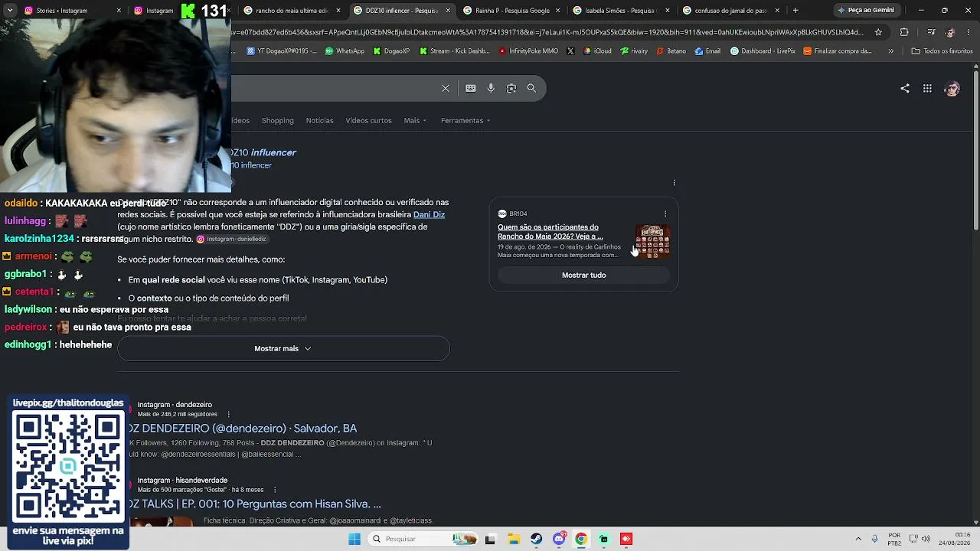Image resolution: width=980 pixels, height=551 pixels.
Task: Click the Chrome icon in the taskbar
Action: [581, 539]
